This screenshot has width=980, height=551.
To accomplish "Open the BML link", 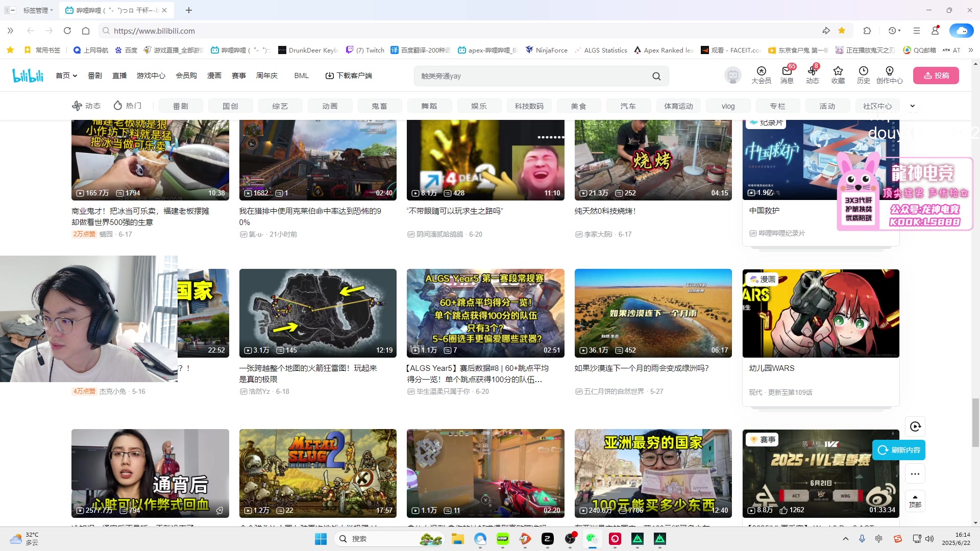I will (x=301, y=76).
